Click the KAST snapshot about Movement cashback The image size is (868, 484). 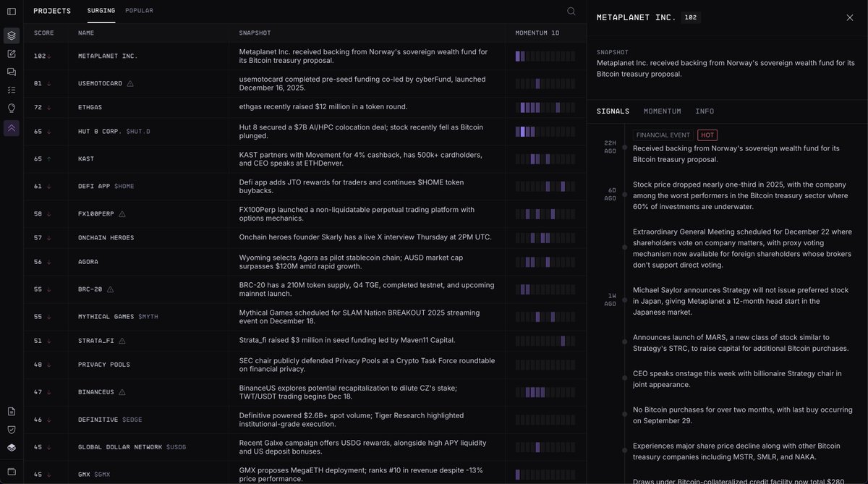point(361,158)
